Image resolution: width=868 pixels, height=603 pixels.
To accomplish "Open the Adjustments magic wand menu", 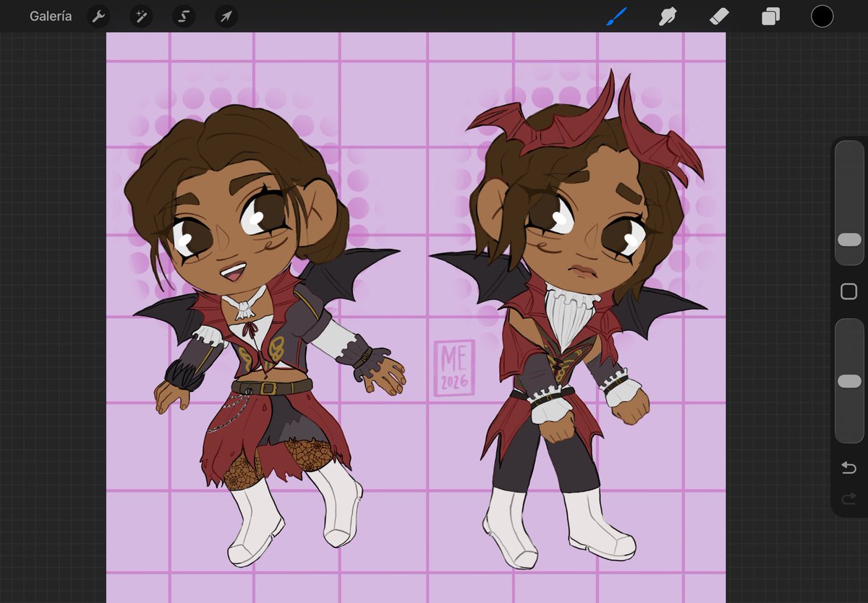I will point(141,16).
